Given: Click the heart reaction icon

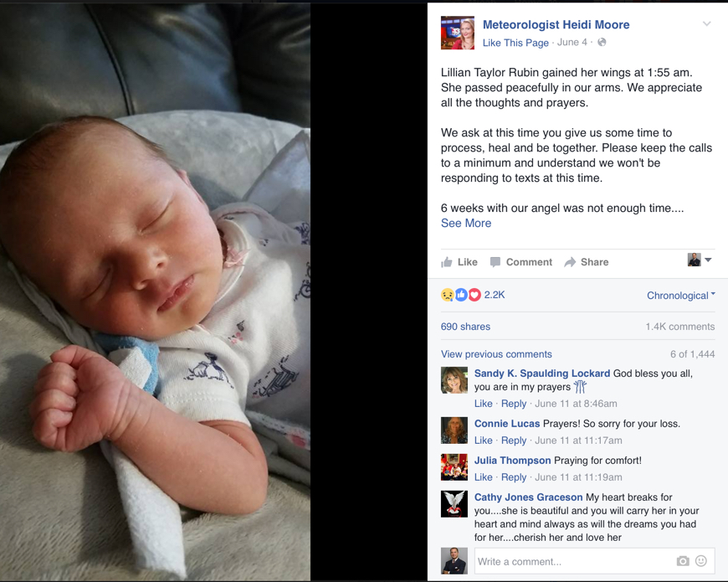Looking at the screenshot, I should (474, 295).
